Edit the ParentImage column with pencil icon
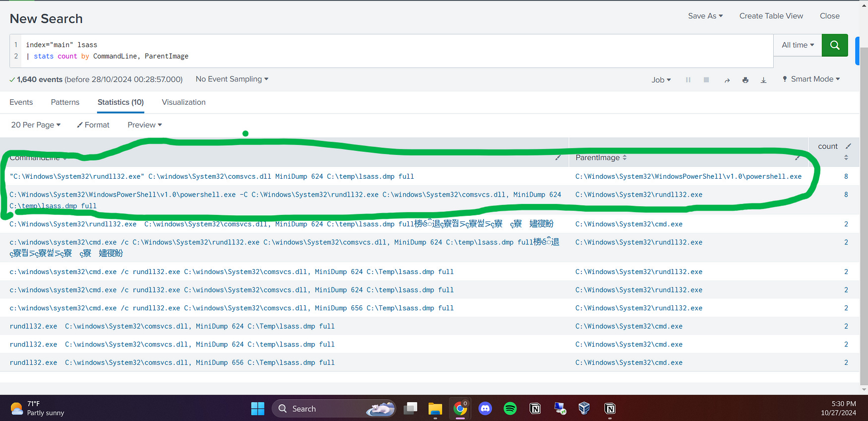868x421 pixels. coord(798,157)
